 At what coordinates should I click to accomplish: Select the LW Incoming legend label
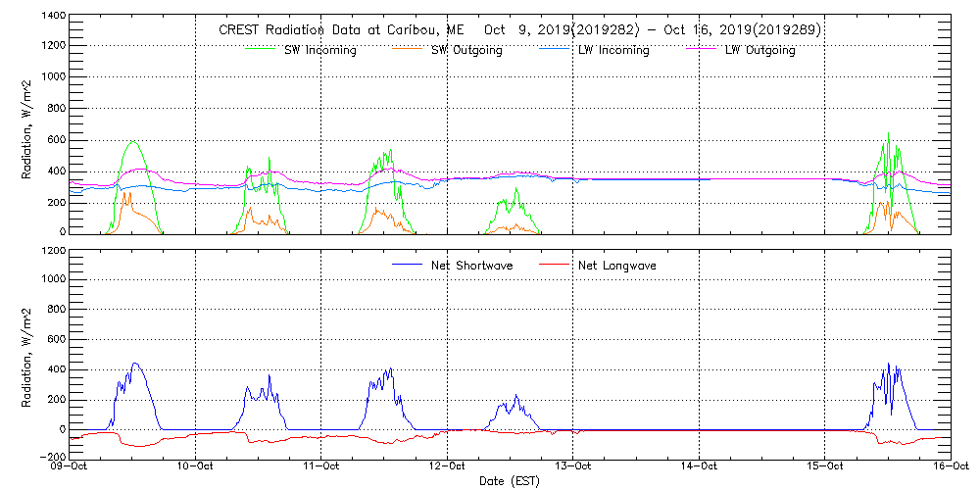612,50
